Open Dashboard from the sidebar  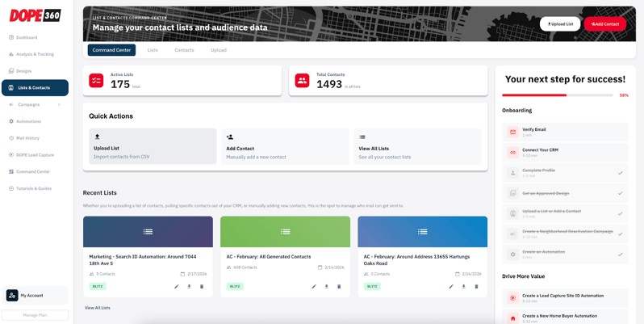(x=27, y=37)
